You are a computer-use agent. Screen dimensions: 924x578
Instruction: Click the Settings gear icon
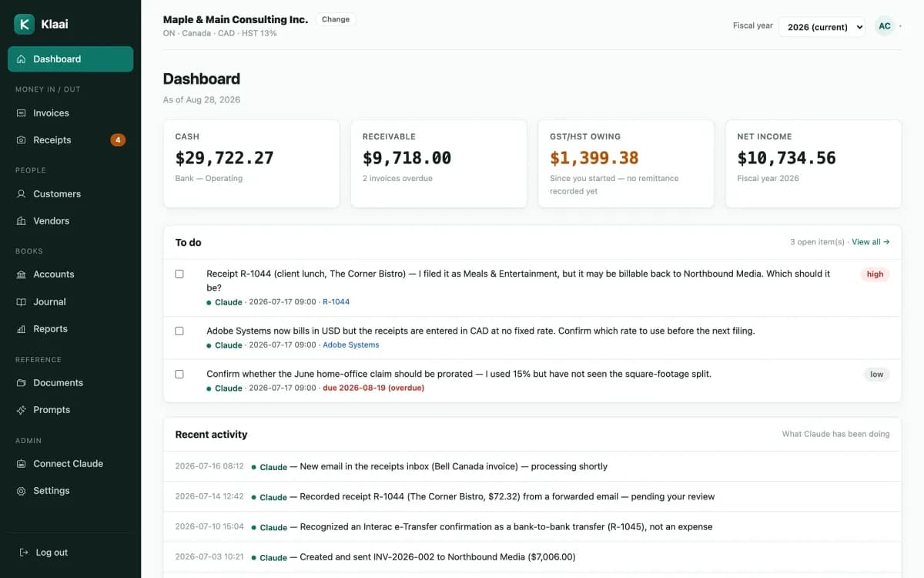22,491
